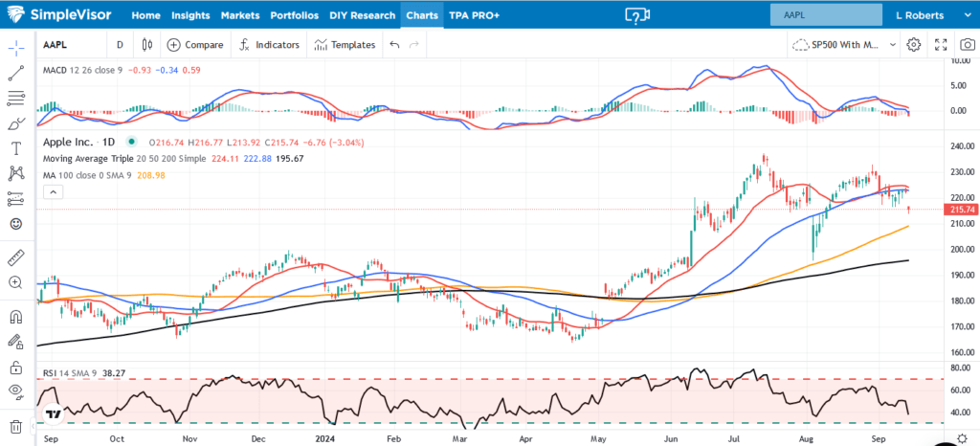Redo the chart action
The image size is (980, 446).
[x=413, y=45]
